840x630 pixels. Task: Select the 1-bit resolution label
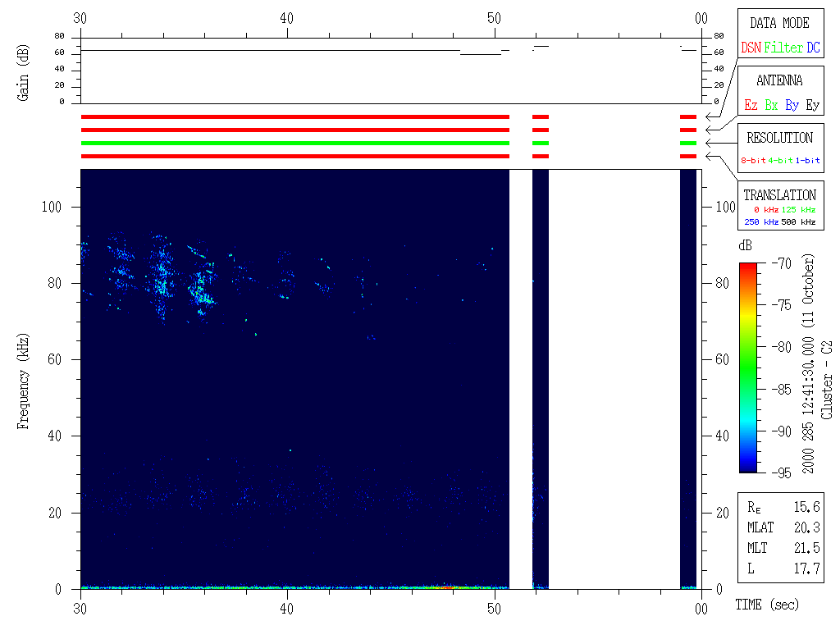pos(807,161)
